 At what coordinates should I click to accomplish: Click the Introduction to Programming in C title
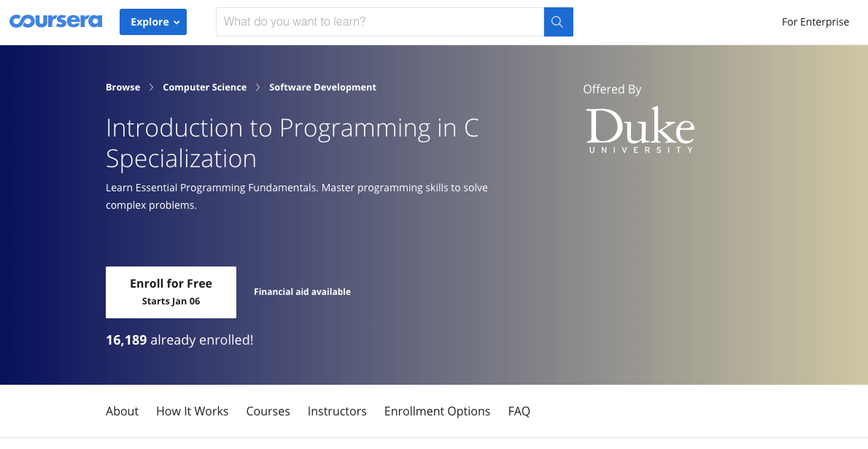pos(292,143)
